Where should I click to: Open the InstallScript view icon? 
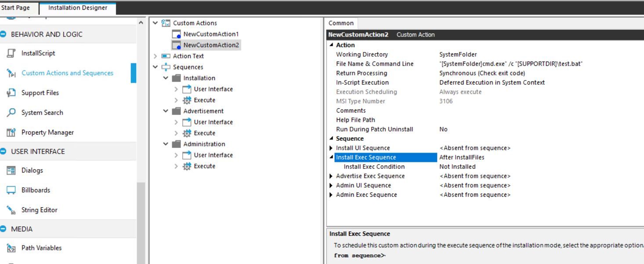(11, 53)
